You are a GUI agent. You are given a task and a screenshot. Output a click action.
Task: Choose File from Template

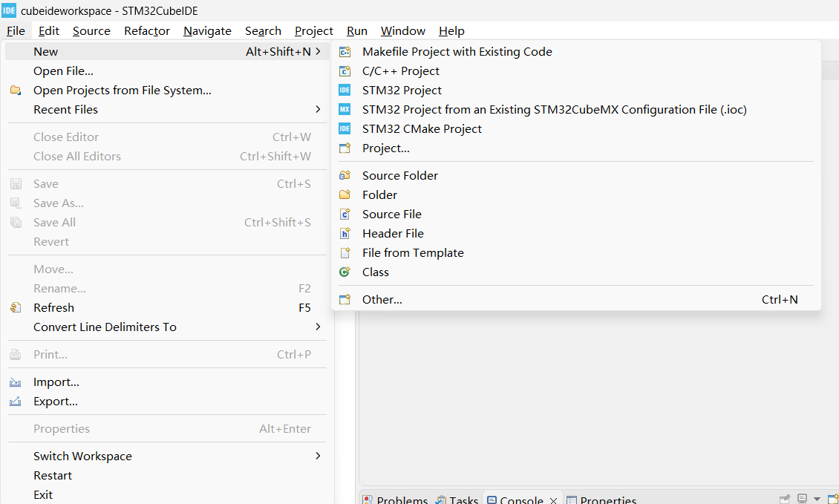(575, 252)
